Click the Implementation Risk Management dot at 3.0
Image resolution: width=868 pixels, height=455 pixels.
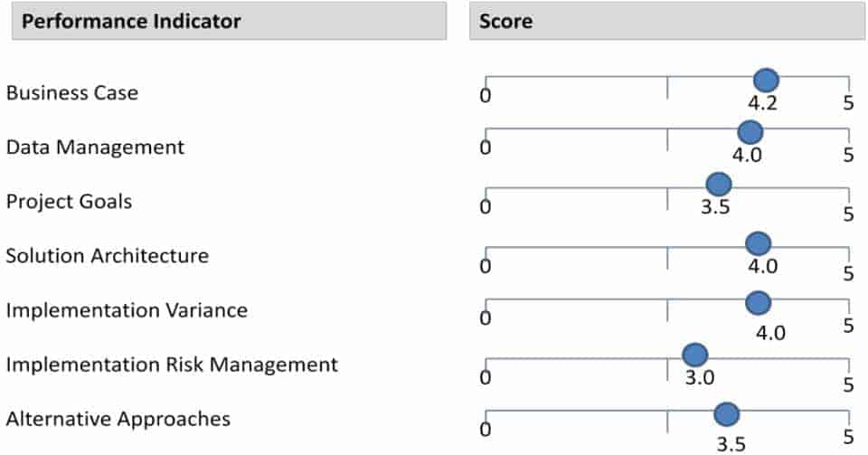click(x=695, y=355)
